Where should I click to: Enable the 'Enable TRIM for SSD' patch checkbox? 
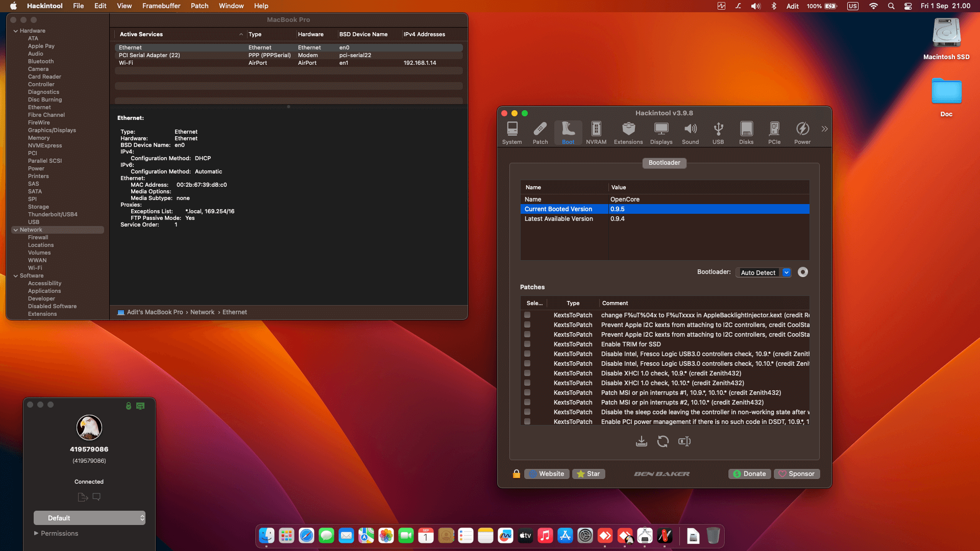527,344
